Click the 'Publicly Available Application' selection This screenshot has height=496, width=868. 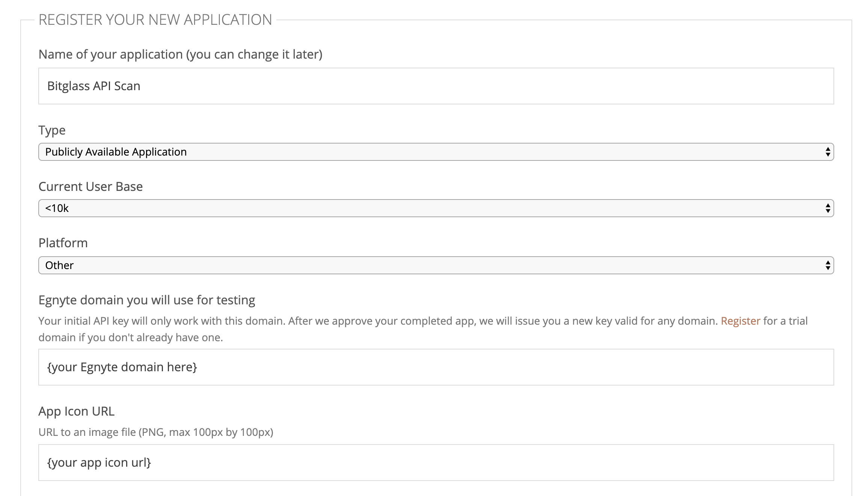(116, 152)
